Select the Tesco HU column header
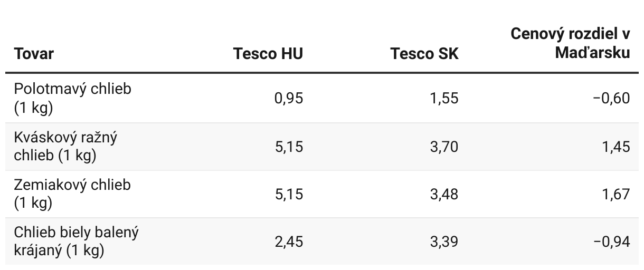The width and height of the screenshot is (644, 270). click(x=268, y=54)
